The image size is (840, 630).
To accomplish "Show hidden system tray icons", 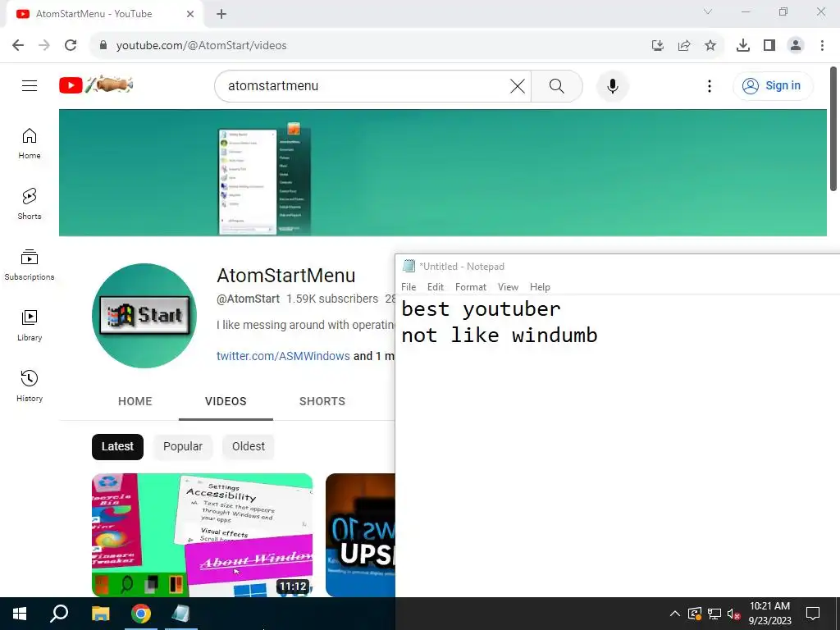I will pyautogui.click(x=675, y=614).
